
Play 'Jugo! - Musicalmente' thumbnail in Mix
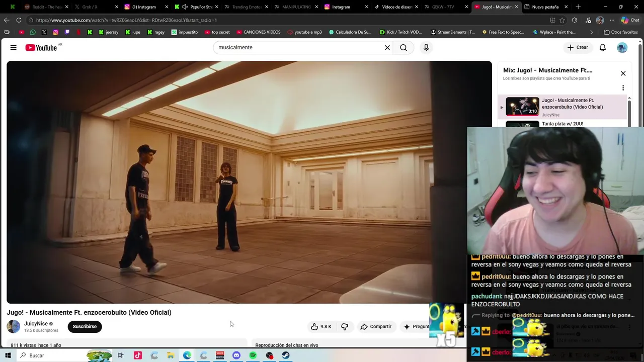coord(522,107)
